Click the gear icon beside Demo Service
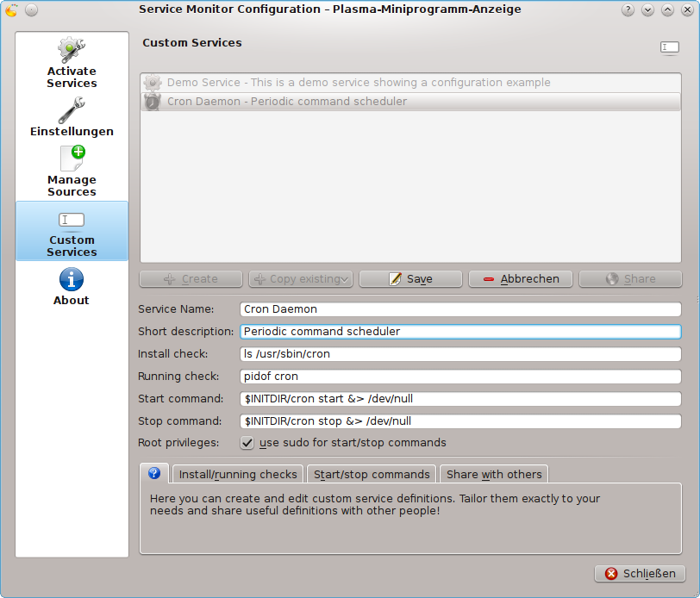This screenshot has width=700, height=598. point(153,83)
